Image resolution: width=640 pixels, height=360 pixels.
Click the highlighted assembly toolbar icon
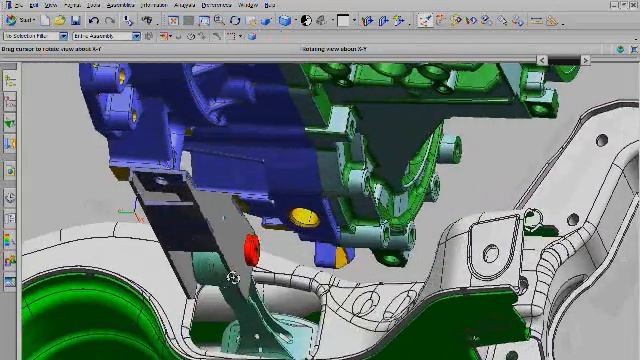coord(425,20)
